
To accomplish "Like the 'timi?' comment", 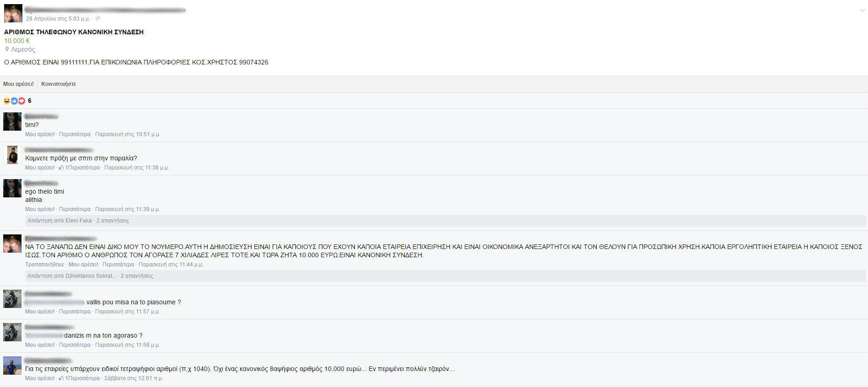I will [x=40, y=134].
